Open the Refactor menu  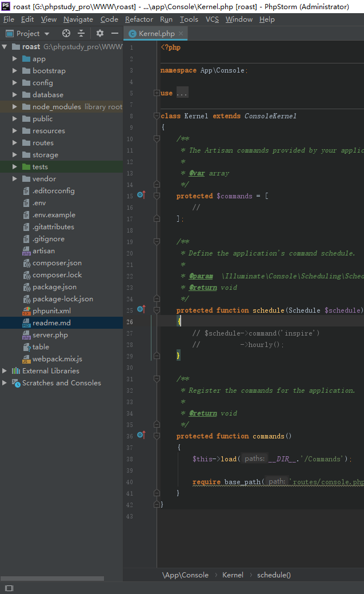coord(139,19)
